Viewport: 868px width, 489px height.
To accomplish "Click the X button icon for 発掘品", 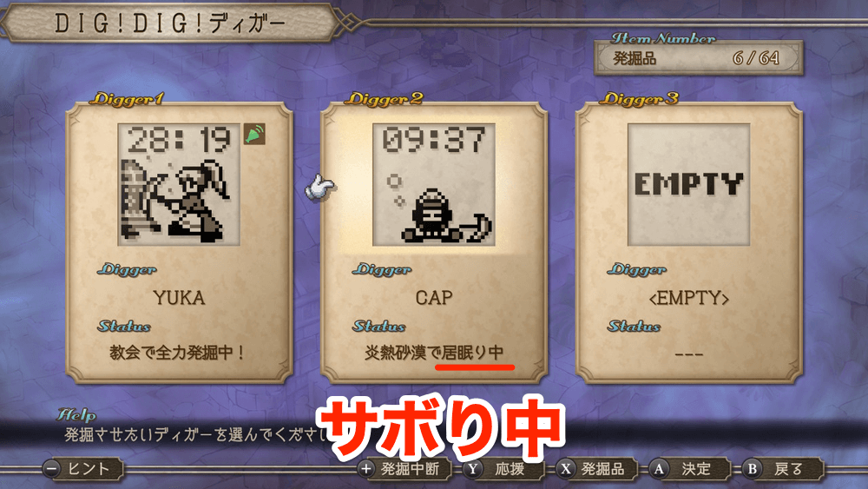I will [565, 469].
